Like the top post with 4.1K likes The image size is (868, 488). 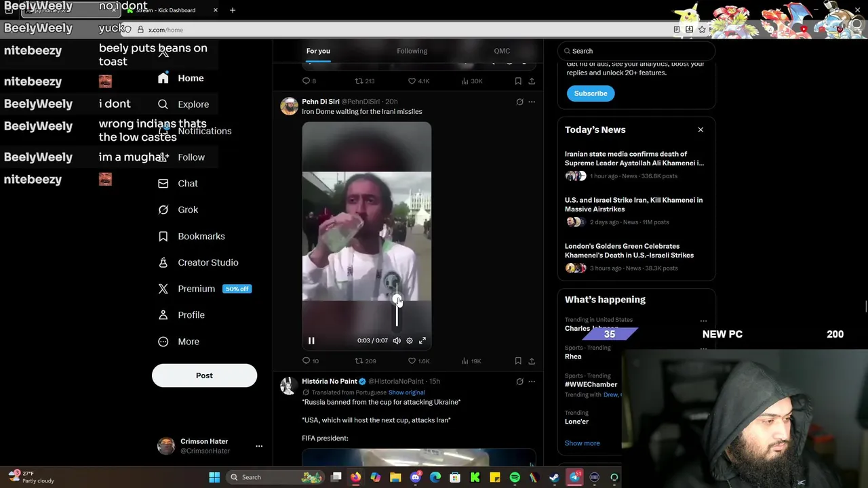pyautogui.click(x=419, y=81)
